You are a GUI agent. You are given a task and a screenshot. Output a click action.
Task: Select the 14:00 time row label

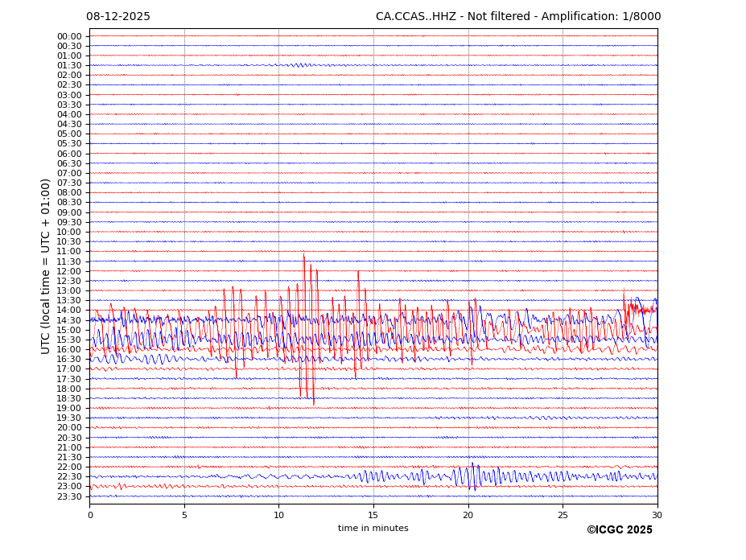pyautogui.click(x=69, y=311)
